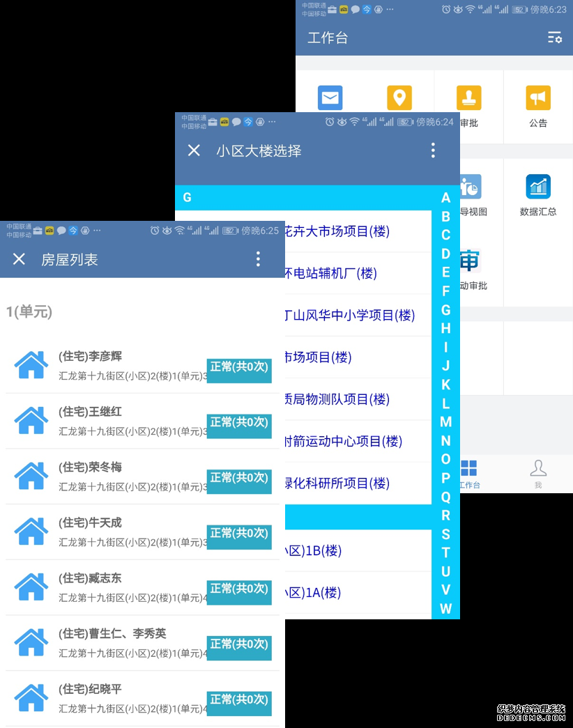Image resolution: width=573 pixels, height=728 pixels.
Task: Choose the 绿化科研所项目(楼) building entry
Action: pos(358,483)
